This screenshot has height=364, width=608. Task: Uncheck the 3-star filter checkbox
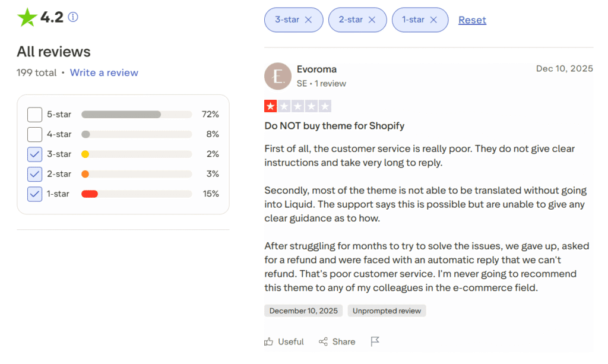pos(34,154)
